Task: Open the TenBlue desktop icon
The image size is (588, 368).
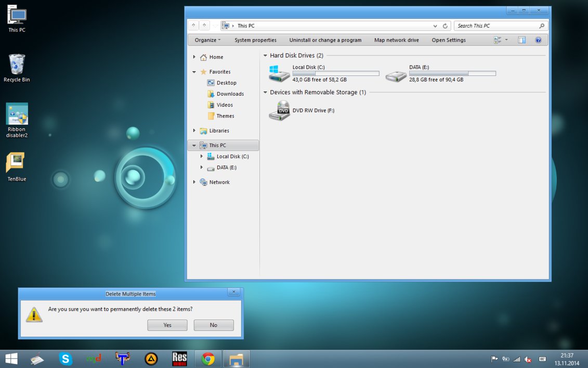Action: [17, 167]
